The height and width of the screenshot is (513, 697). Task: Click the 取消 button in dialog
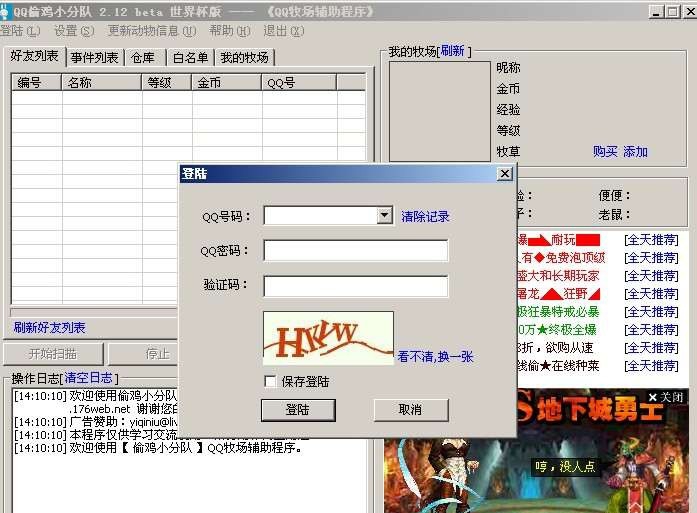point(411,409)
